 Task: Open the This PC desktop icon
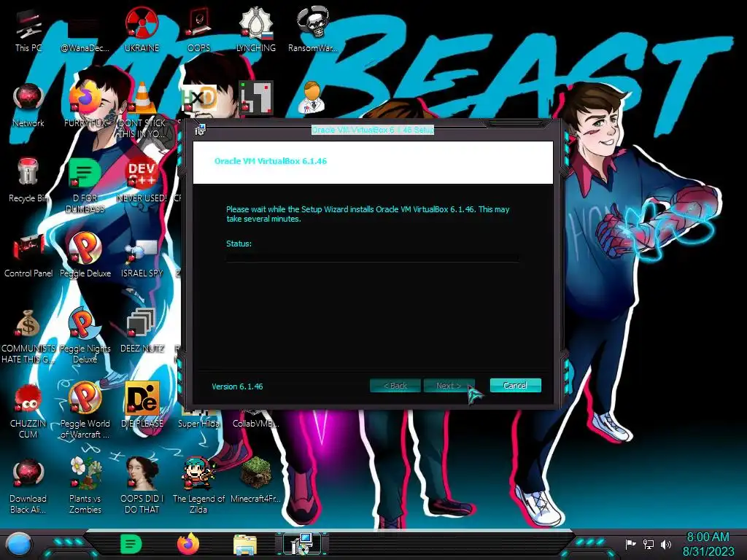coord(28,31)
